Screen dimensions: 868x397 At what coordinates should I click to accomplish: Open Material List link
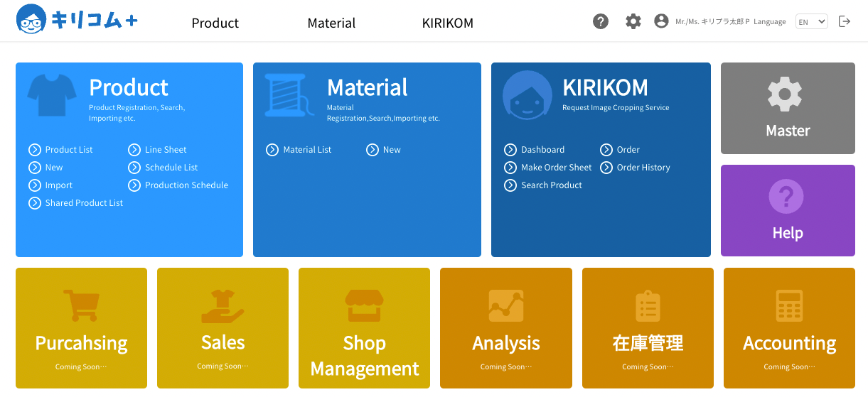[307, 150]
